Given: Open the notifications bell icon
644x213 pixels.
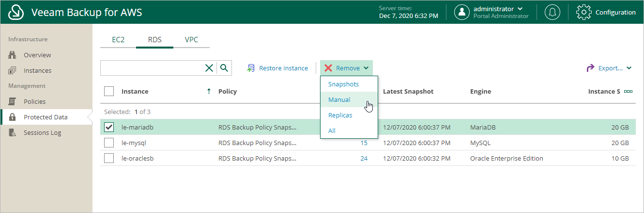Looking at the screenshot, I should pyautogui.click(x=552, y=12).
